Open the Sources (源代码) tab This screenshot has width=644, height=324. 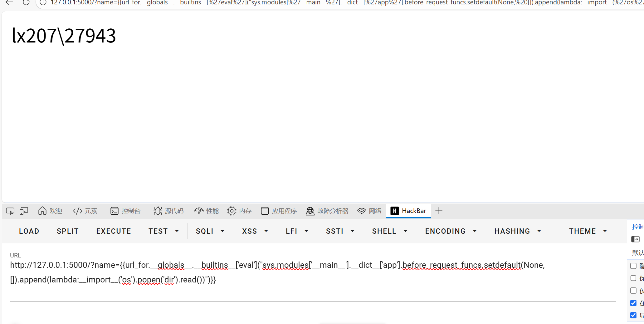[168, 211]
